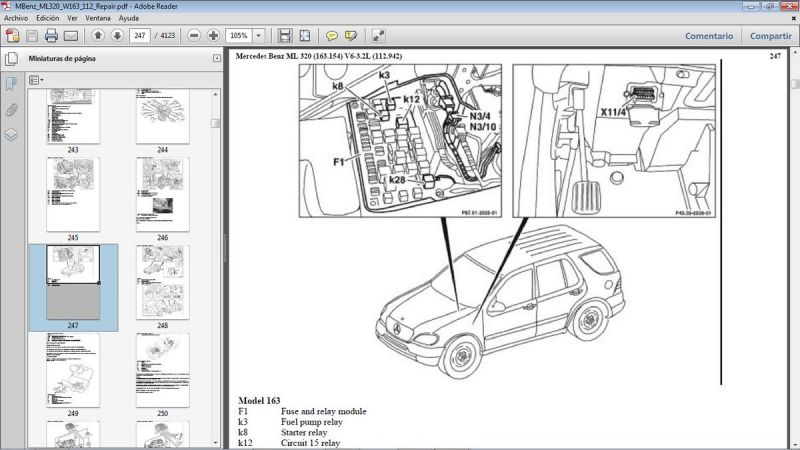Select page 244 thumbnail
Screen dimensions: 800x450
click(163, 117)
